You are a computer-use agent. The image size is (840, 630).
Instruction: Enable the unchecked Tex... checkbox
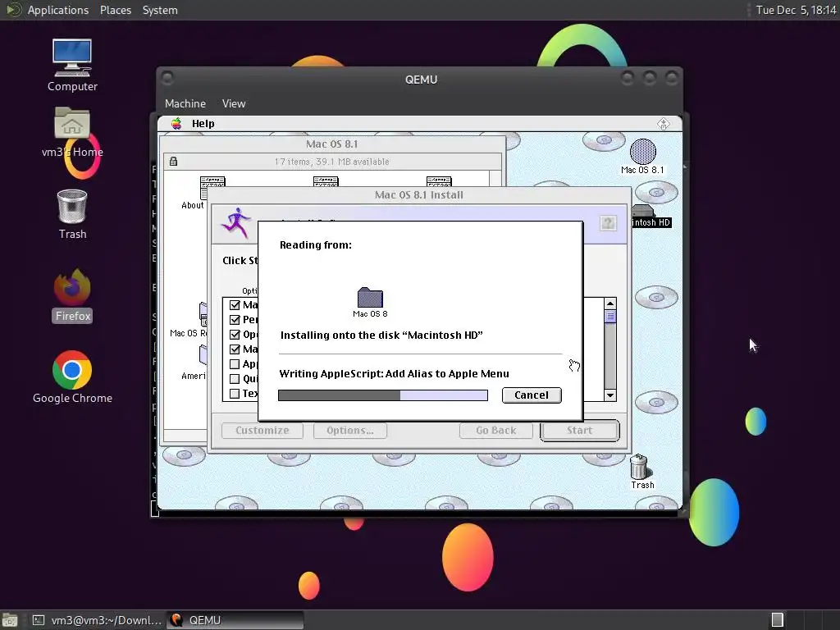point(235,394)
